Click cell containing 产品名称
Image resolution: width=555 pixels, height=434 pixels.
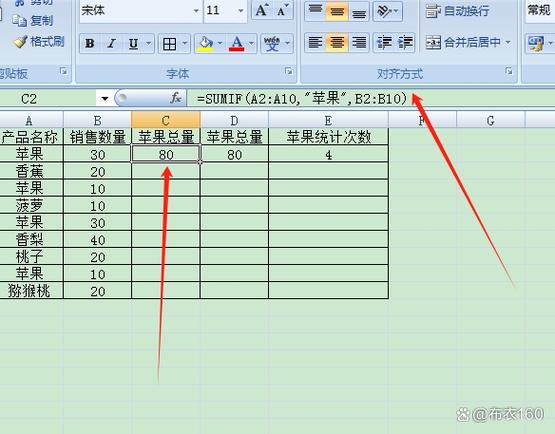pos(31,137)
